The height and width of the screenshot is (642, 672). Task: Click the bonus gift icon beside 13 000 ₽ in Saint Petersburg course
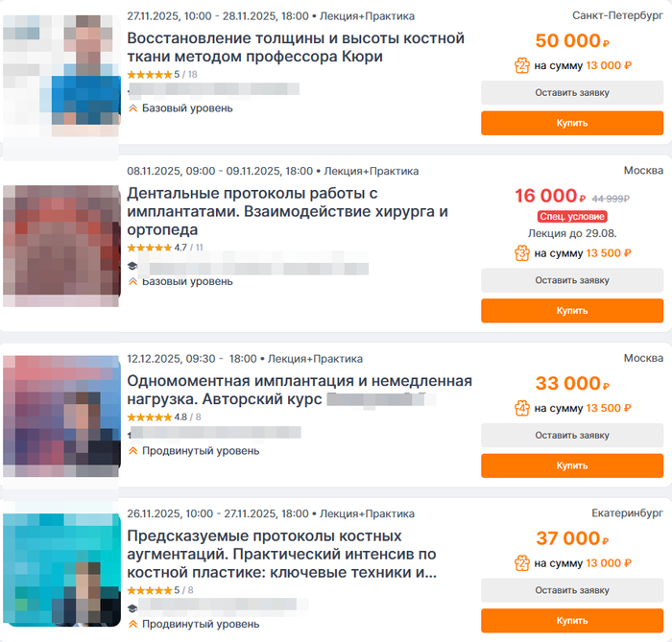coord(522,66)
